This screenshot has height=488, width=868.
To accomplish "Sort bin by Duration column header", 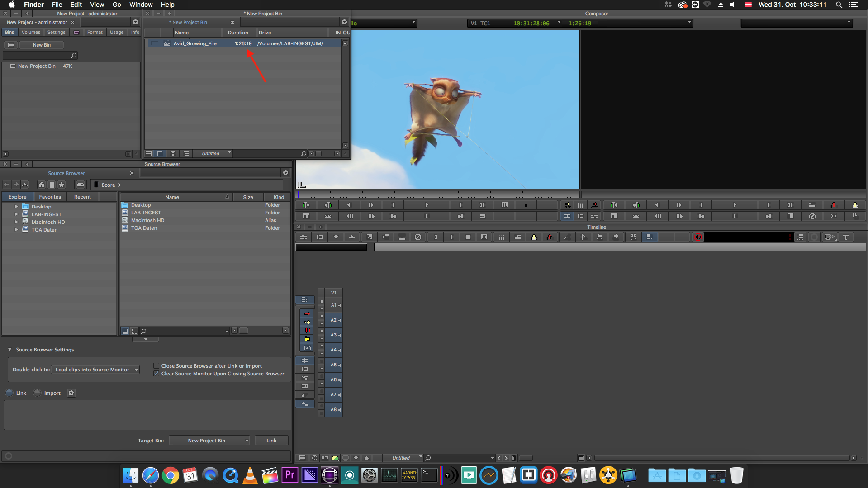I will pyautogui.click(x=238, y=33).
